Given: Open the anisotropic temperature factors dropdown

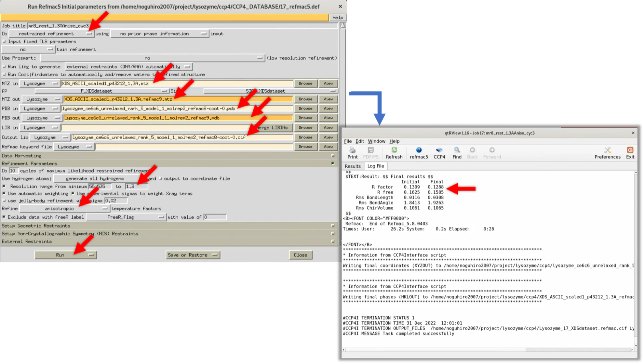Looking at the screenshot, I should [x=64, y=208].
